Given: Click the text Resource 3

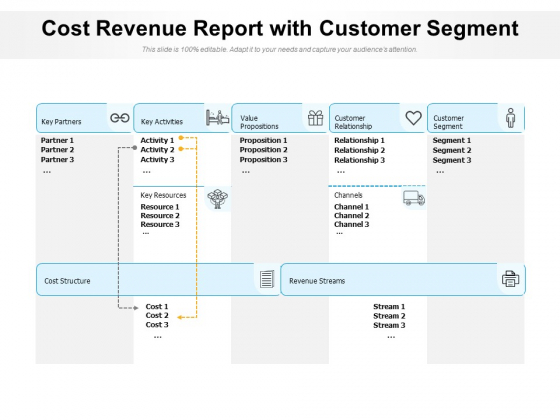Looking at the screenshot, I should [160, 224].
